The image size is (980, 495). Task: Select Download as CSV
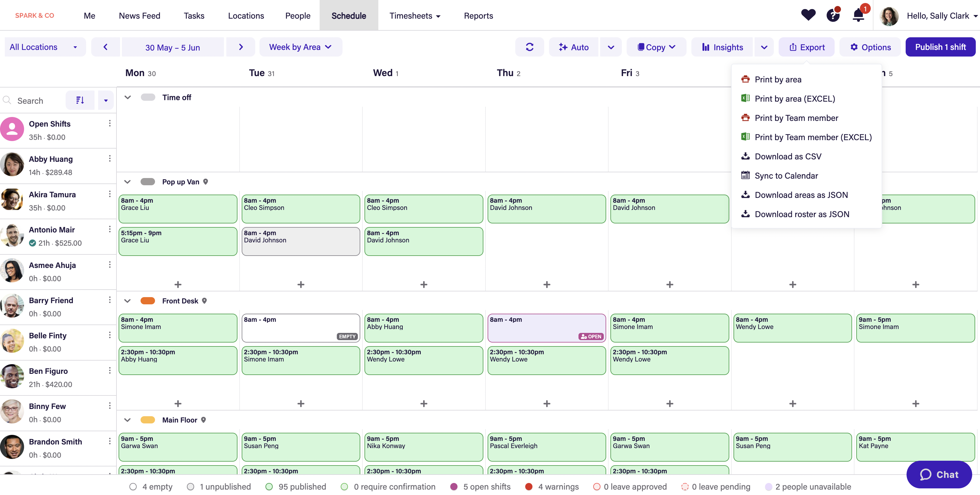(806, 156)
